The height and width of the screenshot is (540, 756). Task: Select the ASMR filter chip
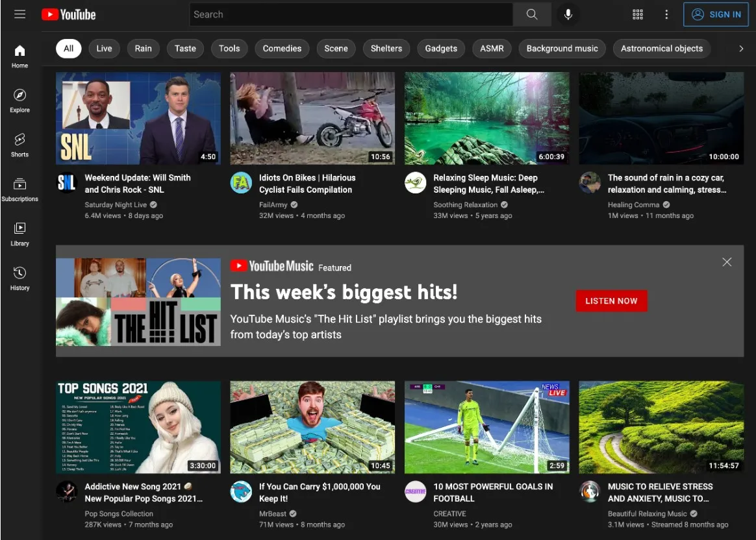pos(492,49)
